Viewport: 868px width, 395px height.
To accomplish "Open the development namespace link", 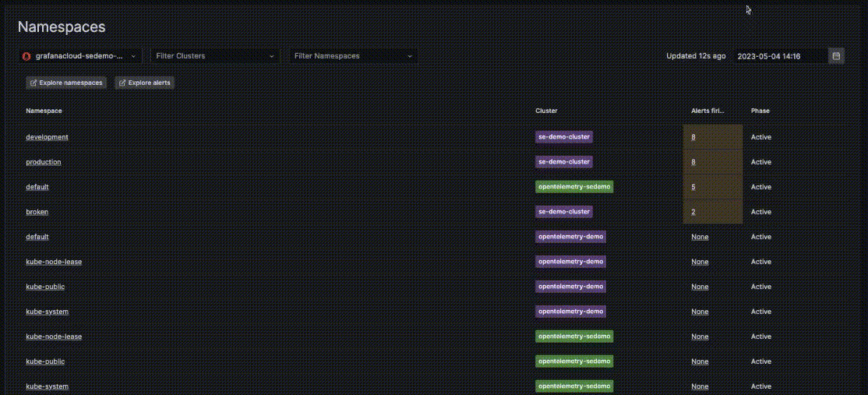I will (x=47, y=137).
